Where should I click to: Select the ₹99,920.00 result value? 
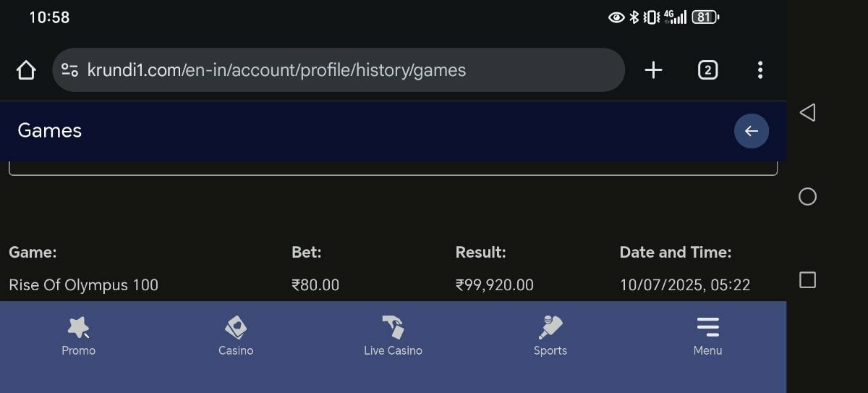pyautogui.click(x=495, y=285)
